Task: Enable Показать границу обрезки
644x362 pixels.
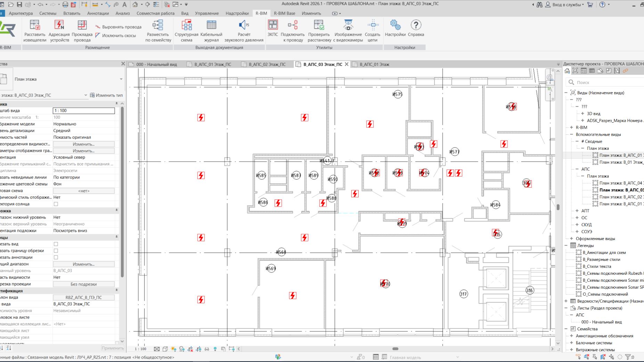Action: 56,250
